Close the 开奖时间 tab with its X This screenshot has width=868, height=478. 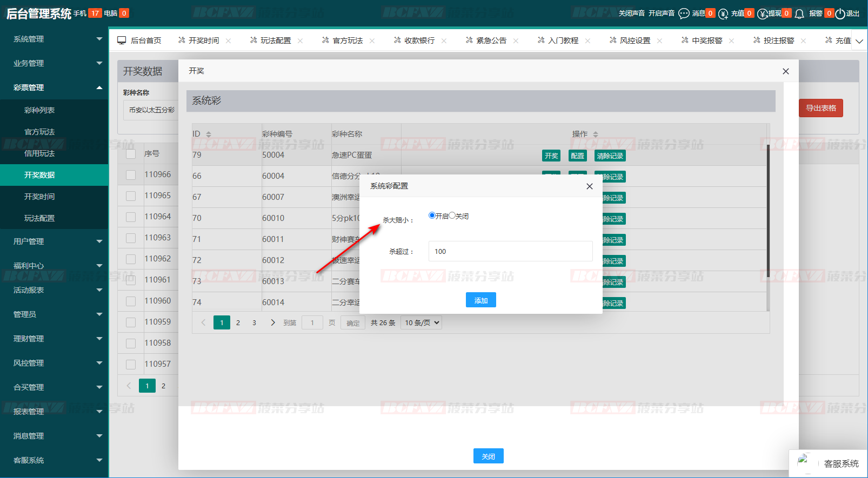point(229,41)
